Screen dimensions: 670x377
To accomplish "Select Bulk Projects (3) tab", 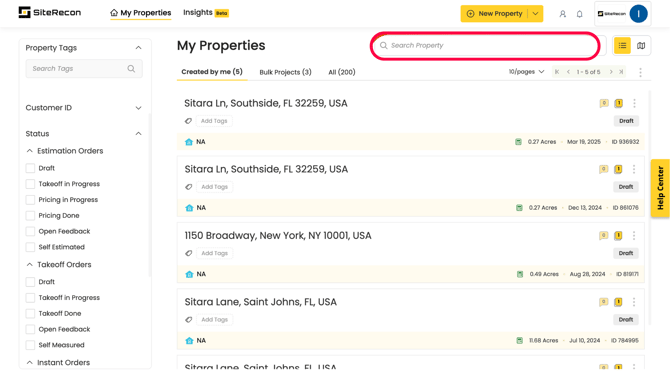I will (x=285, y=72).
